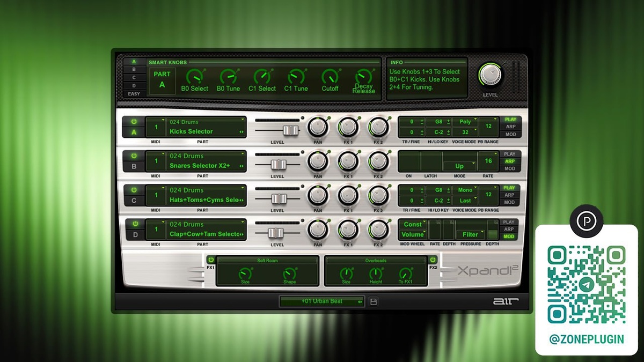Switch part A to MOD view
The width and height of the screenshot is (644, 362).
coord(509,134)
